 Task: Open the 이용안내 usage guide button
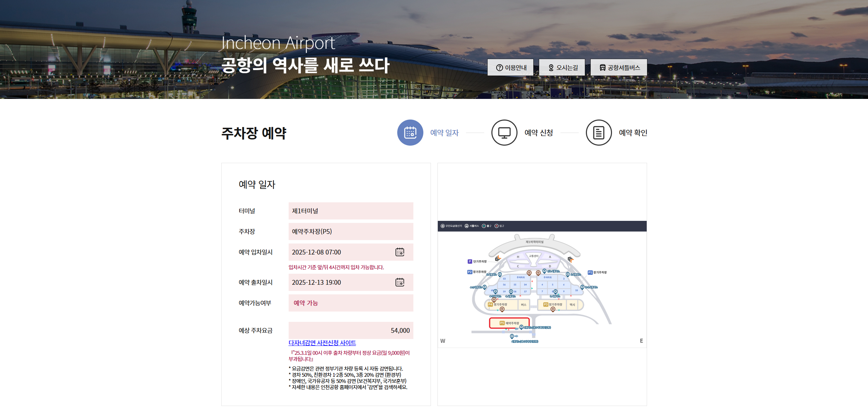click(510, 68)
